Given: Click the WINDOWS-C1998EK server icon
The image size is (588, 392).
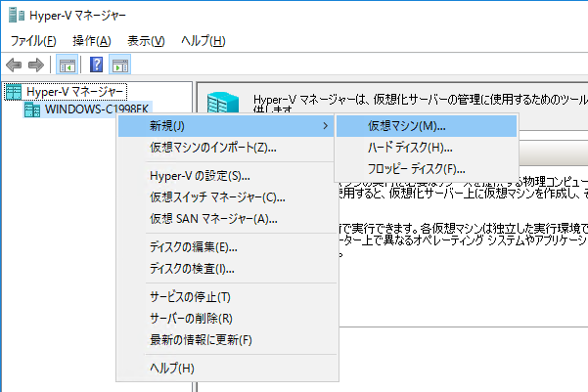Looking at the screenshot, I should (x=32, y=109).
